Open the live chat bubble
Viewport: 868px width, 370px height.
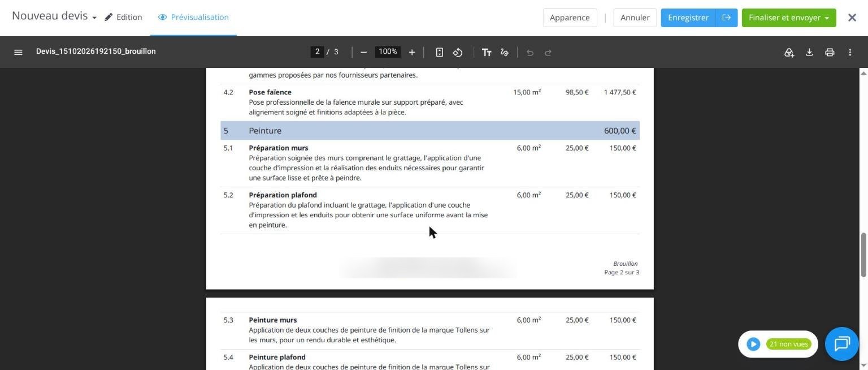click(x=842, y=343)
